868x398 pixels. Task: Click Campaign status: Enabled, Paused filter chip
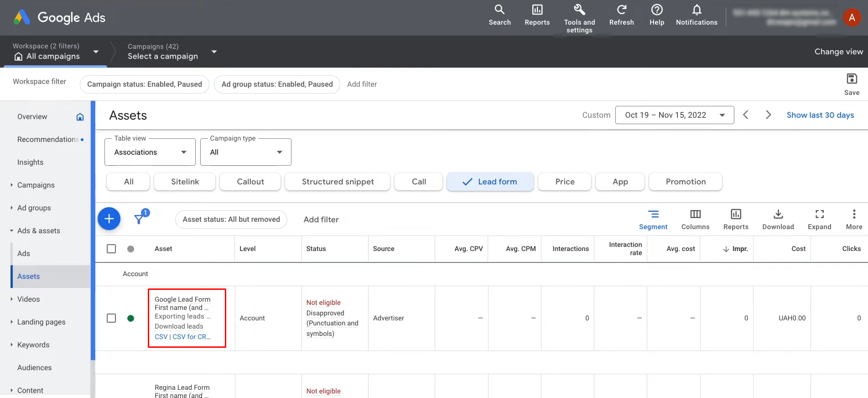tap(145, 84)
